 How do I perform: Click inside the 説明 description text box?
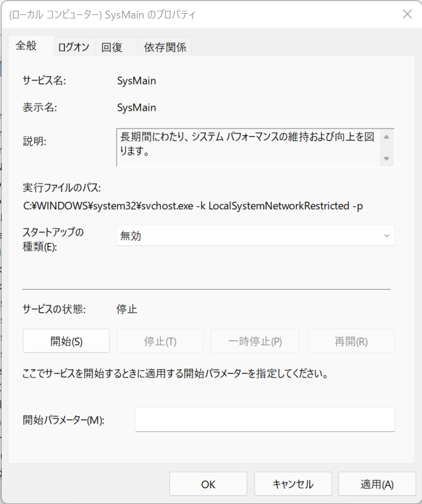click(248, 148)
